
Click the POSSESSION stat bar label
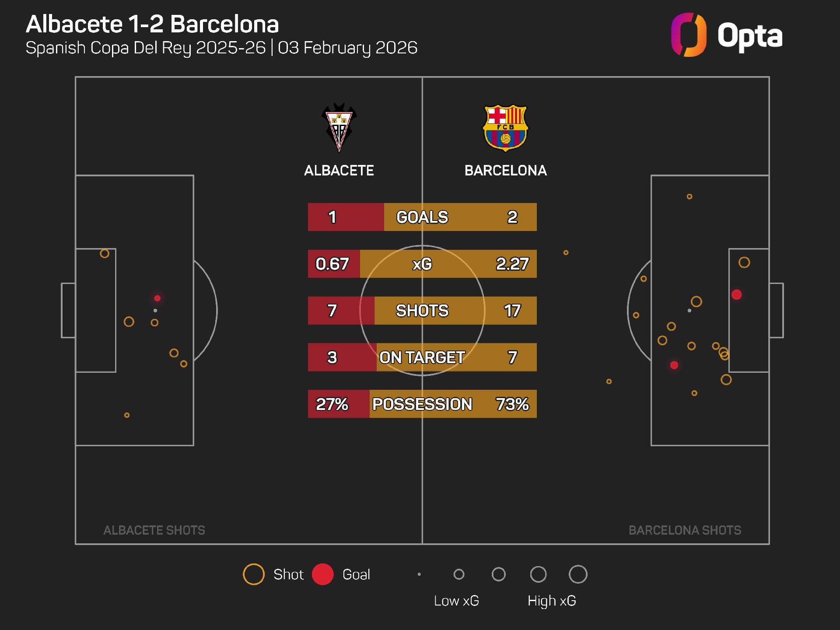click(422, 404)
